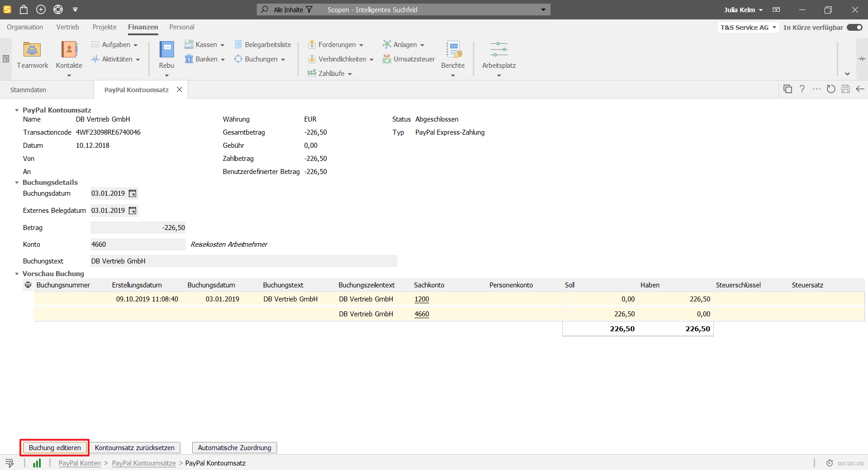Close the PayPal Kontoumsatz tab
Screen dimensions: 868x470
[179, 89]
